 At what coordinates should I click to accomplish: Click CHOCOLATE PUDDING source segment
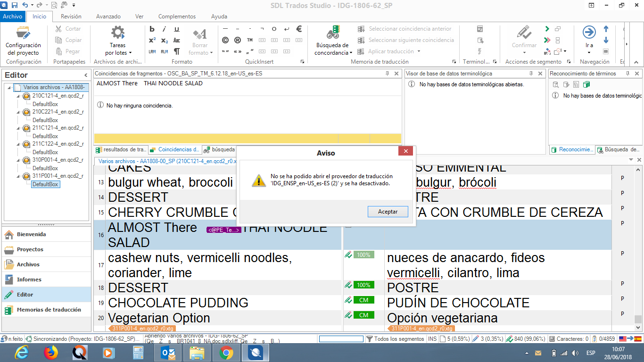178,303
